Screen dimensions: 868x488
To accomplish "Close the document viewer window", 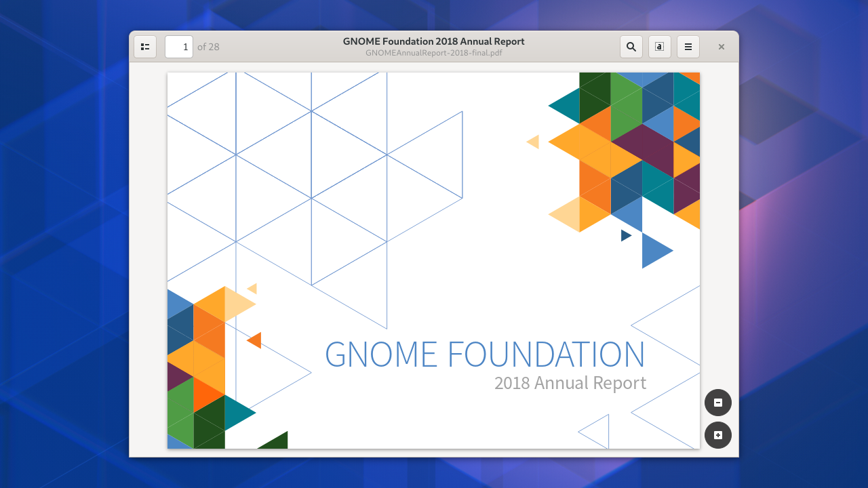I will (722, 47).
